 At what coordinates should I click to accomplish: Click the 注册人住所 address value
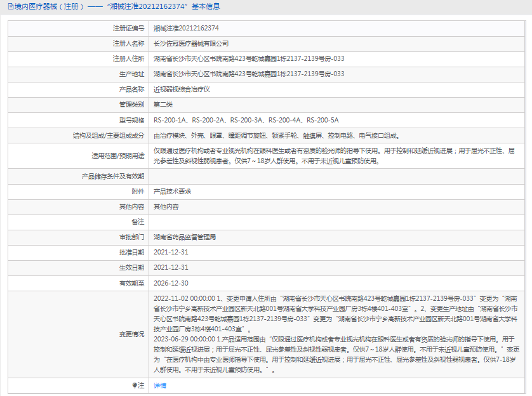(x=249, y=58)
